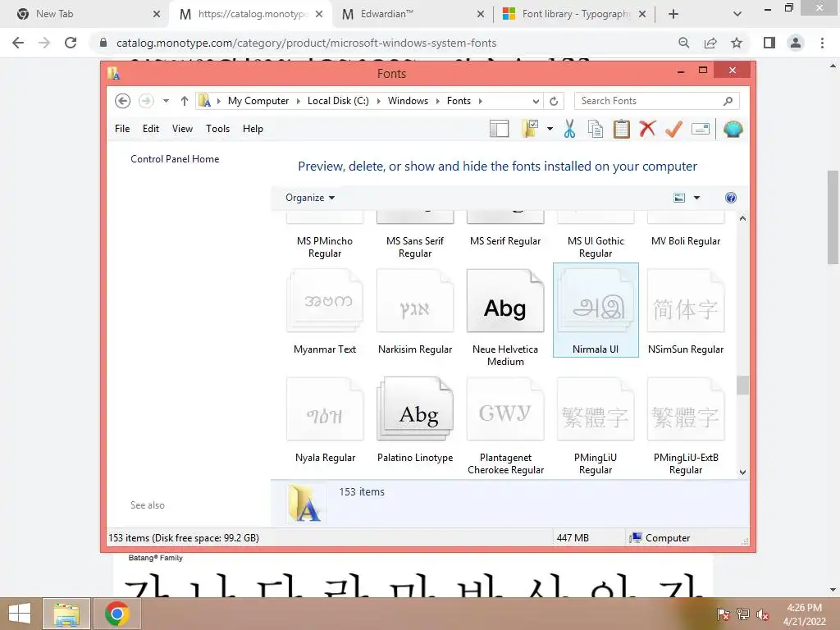
Task: Click MS UI Gothic Regular label
Action: pyautogui.click(x=596, y=247)
